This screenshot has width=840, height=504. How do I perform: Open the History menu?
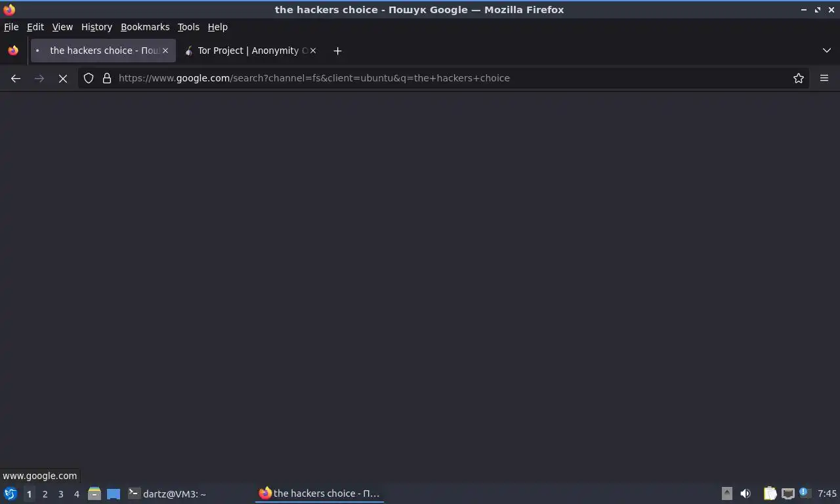click(96, 27)
